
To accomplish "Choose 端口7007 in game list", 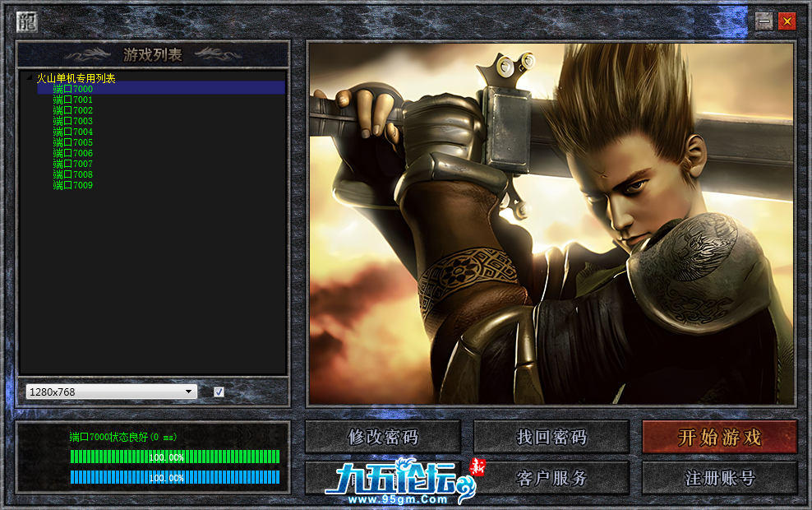I will [x=73, y=164].
